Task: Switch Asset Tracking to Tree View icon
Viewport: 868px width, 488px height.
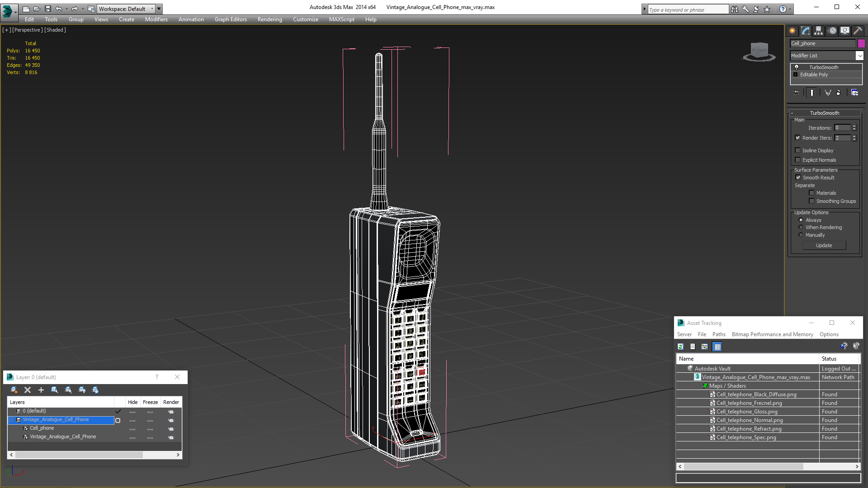Action: point(705,347)
